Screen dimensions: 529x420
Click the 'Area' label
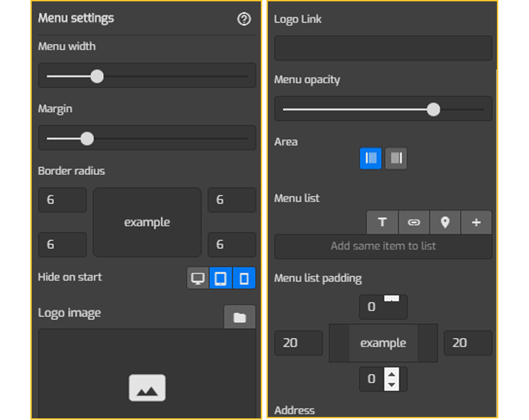(286, 142)
